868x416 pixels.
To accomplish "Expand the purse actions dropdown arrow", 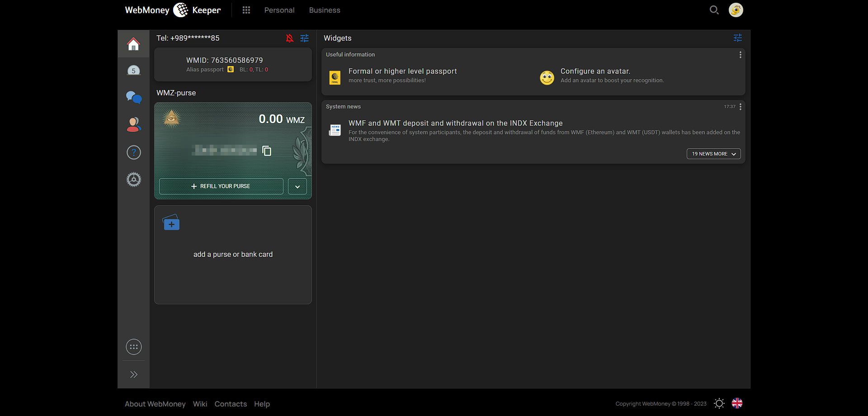I will point(297,186).
